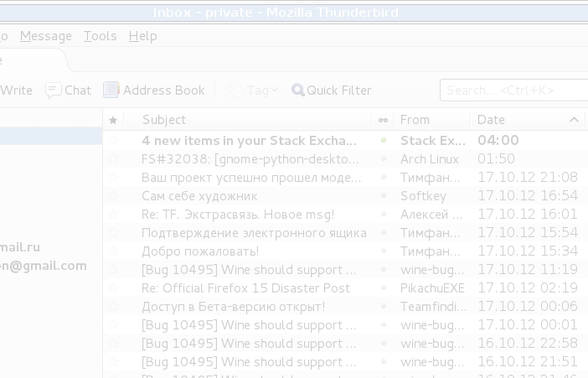The height and width of the screenshot is (378, 588).
Task: Star the 'Ваш проект успешно прошел' message
Action: pos(113,177)
